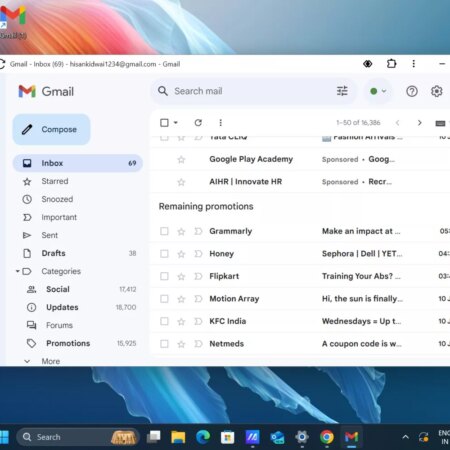Open the select dropdown arrow beside checkbox
450x450 pixels.
(176, 123)
